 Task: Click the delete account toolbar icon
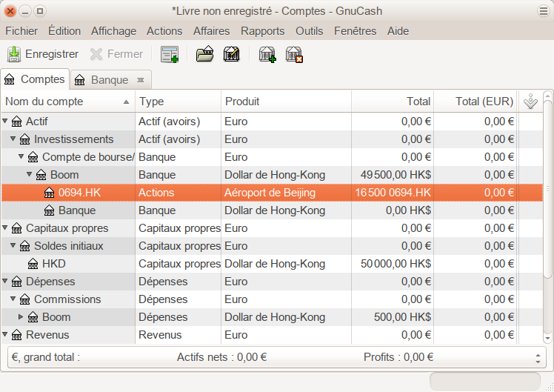tap(294, 54)
